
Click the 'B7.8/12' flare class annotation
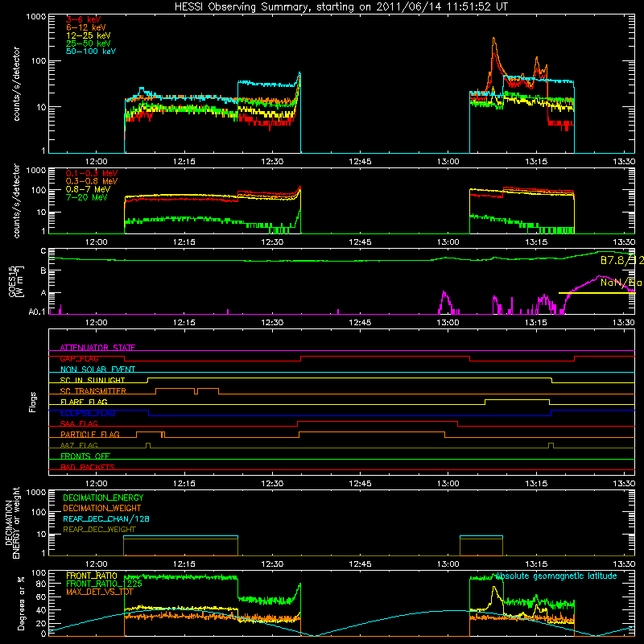[621, 260]
